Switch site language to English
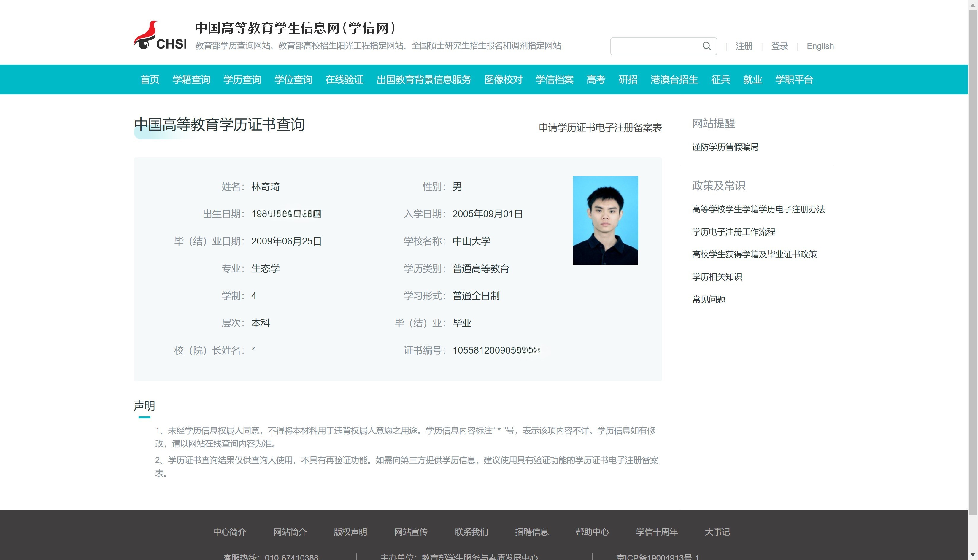The height and width of the screenshot is (560, 978). pyautogui.click(x=820, y=46)
